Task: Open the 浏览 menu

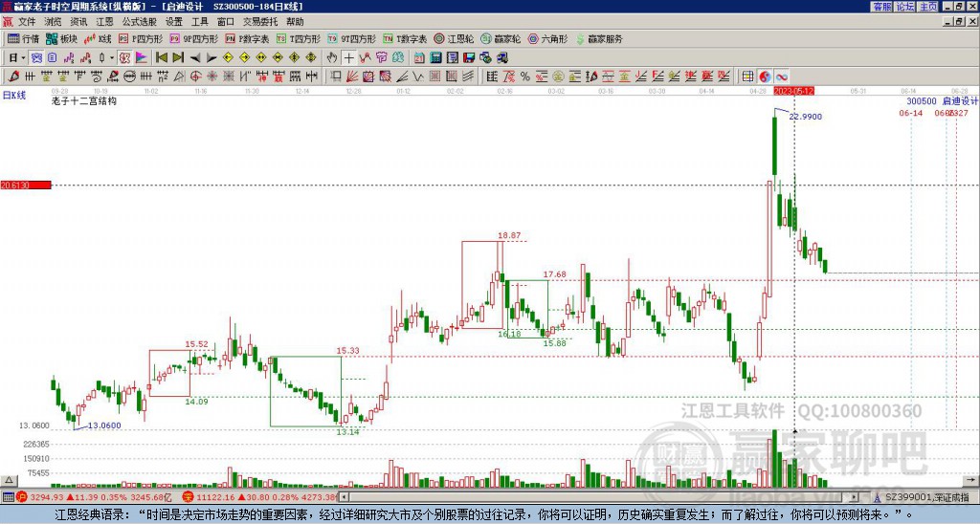Action: coord(54,22)
